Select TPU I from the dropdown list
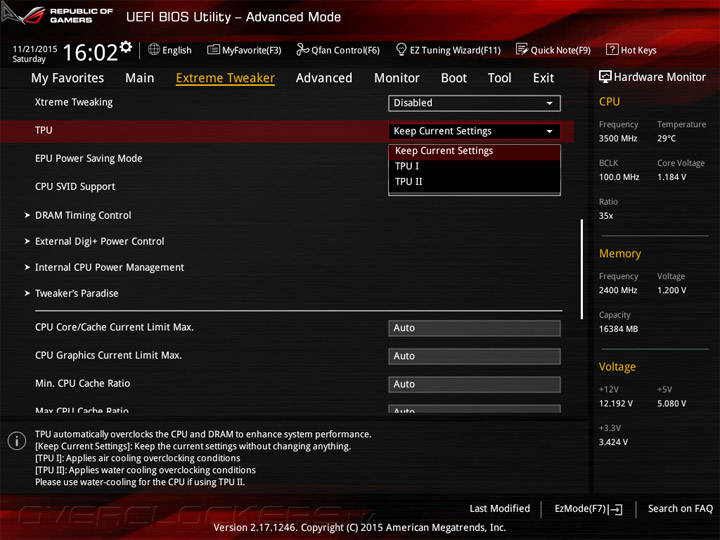The image size is (720, 540). point(474,166)
